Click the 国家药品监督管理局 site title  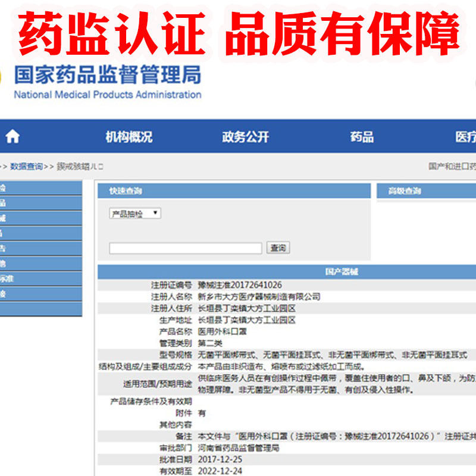click(107, 75)
